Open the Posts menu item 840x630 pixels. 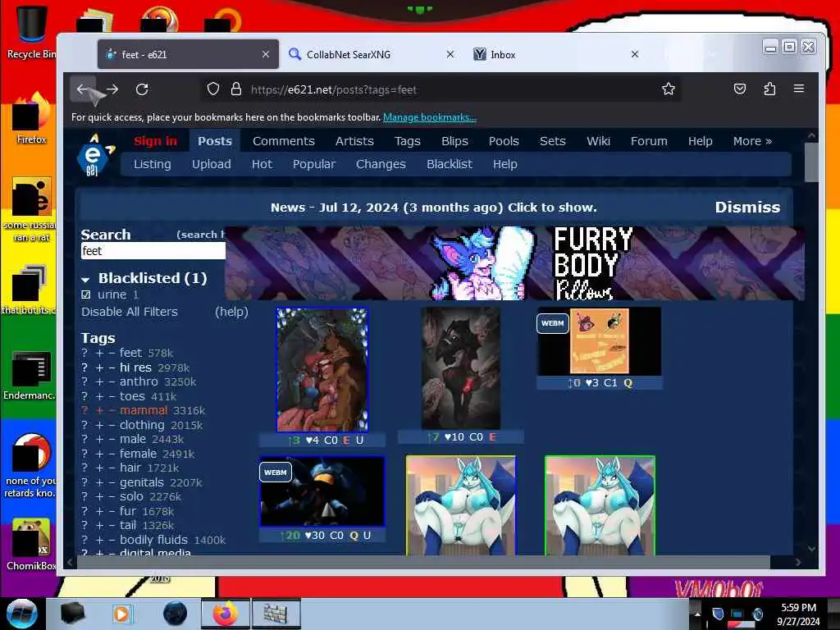point(215,141)
